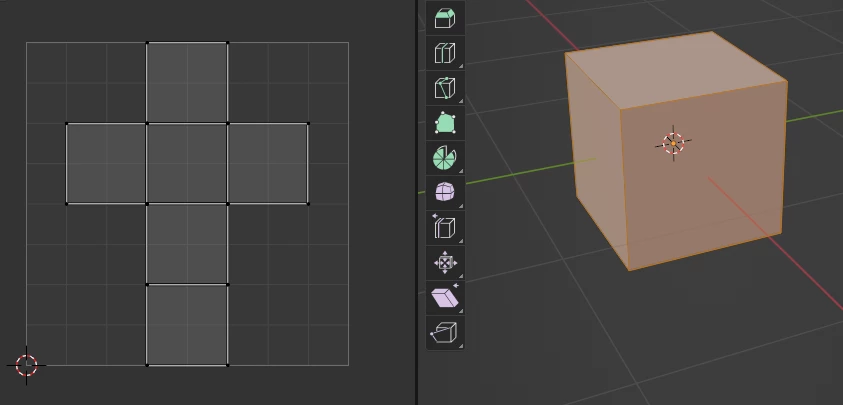This screenshot has height=405, width=843.
Task: Activate the Edge Slide tool
Action: 445,228
